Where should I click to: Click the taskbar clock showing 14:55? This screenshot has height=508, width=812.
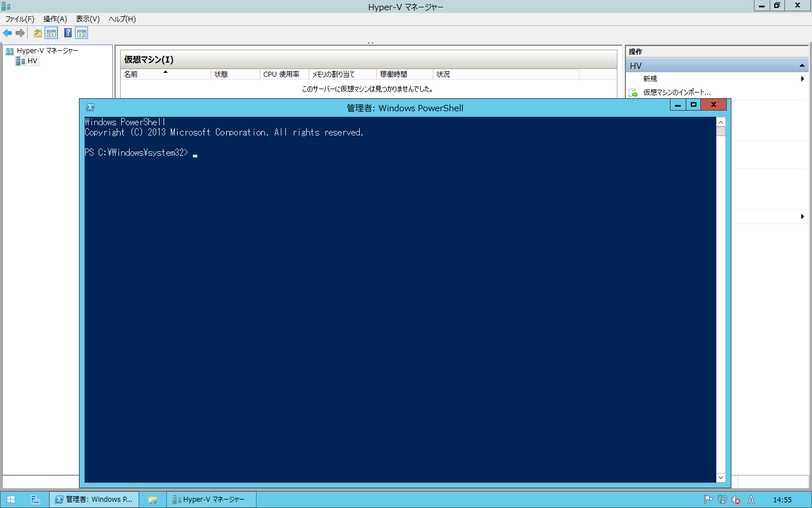pyautogui.click(x=782, y=500)
